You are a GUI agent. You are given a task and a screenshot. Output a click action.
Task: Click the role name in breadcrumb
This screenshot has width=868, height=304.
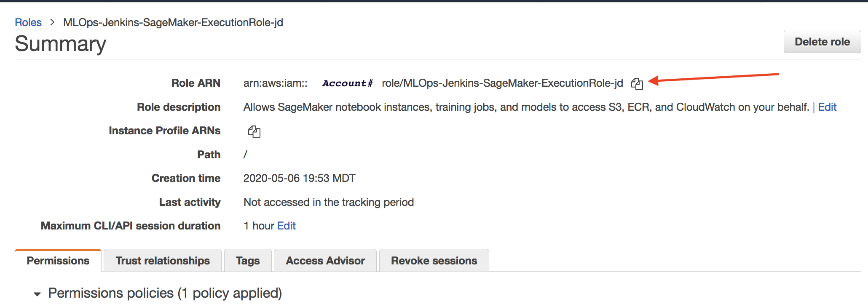tap(173, 22)
